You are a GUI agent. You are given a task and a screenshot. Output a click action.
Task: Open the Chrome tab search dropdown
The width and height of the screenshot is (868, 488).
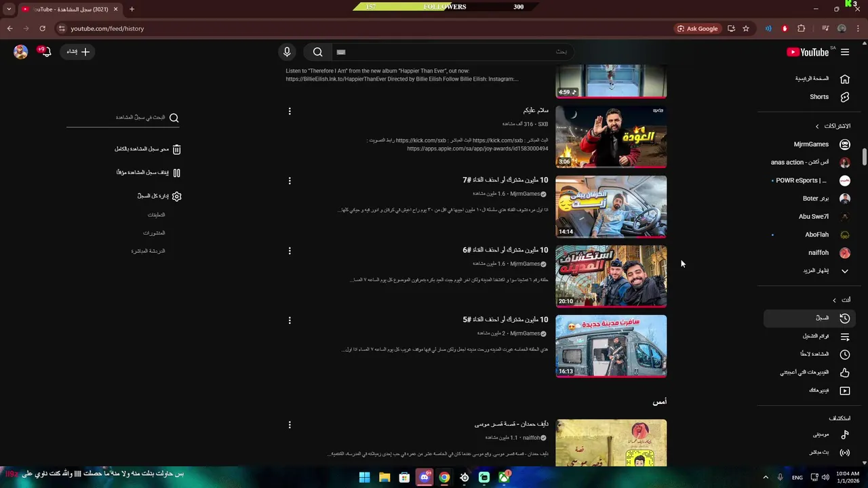click(9, 9)
